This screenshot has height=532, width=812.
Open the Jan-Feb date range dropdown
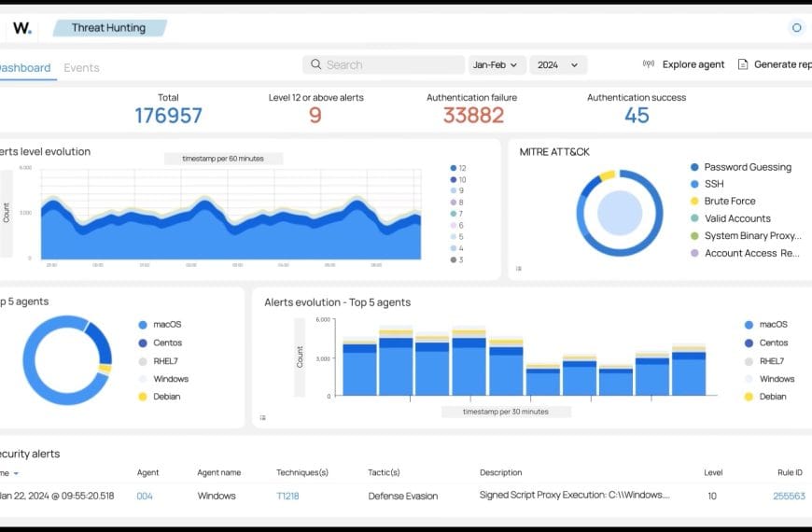click(x=497, y=64)
